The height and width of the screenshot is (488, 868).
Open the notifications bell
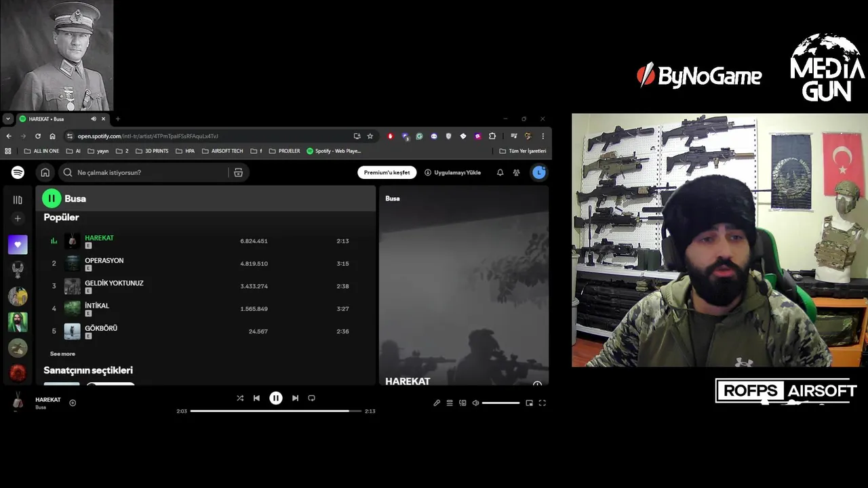coord(500,173)
